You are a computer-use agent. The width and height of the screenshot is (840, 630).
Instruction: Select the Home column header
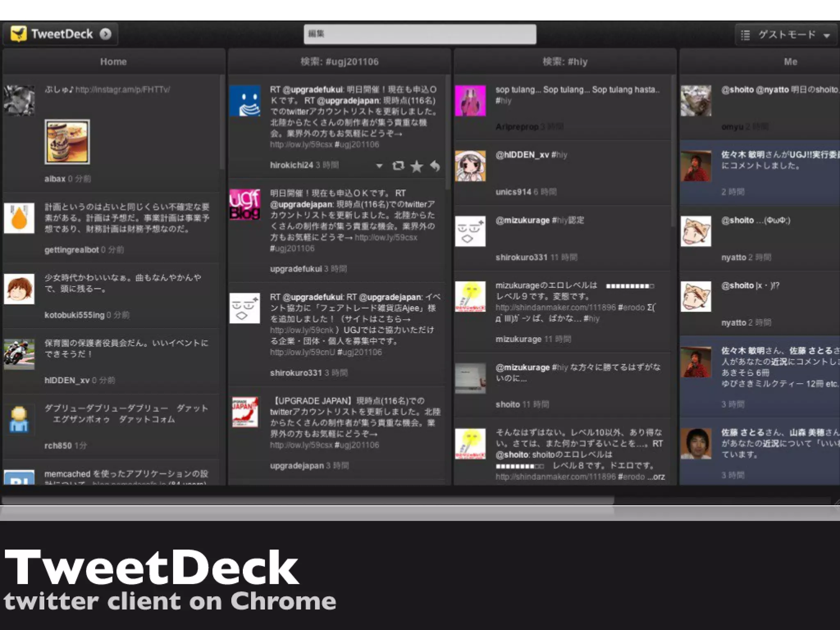click(114, 62)
